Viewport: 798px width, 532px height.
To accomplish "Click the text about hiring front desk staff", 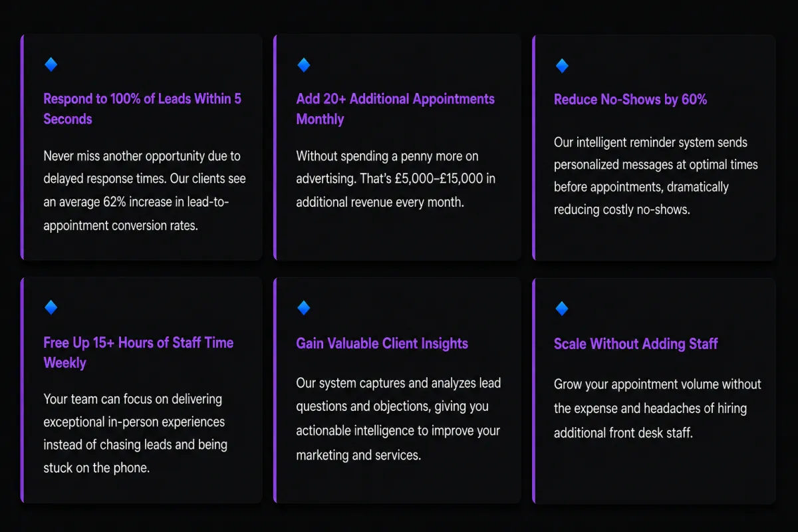I will [658, 408].
